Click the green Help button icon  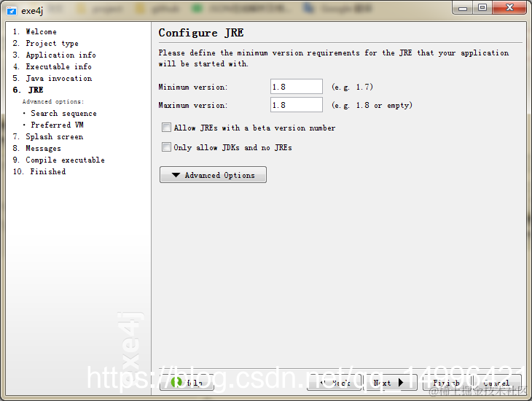click(176, 382)
